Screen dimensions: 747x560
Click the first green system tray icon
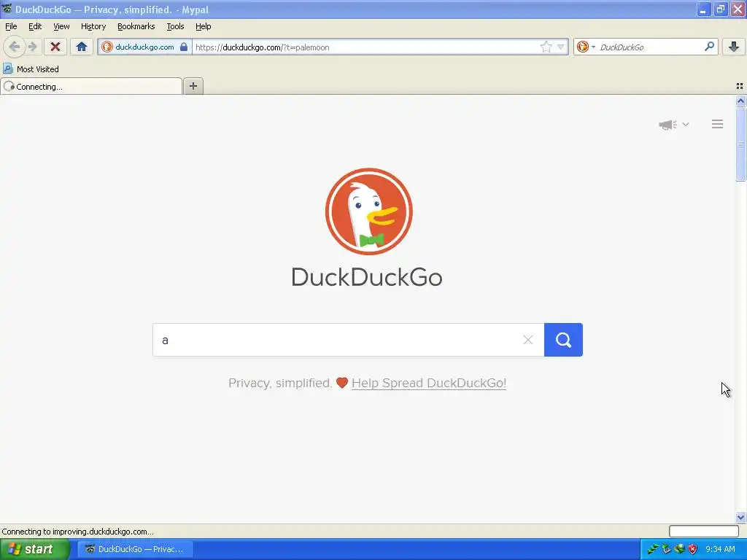click(x=652, y=549)
